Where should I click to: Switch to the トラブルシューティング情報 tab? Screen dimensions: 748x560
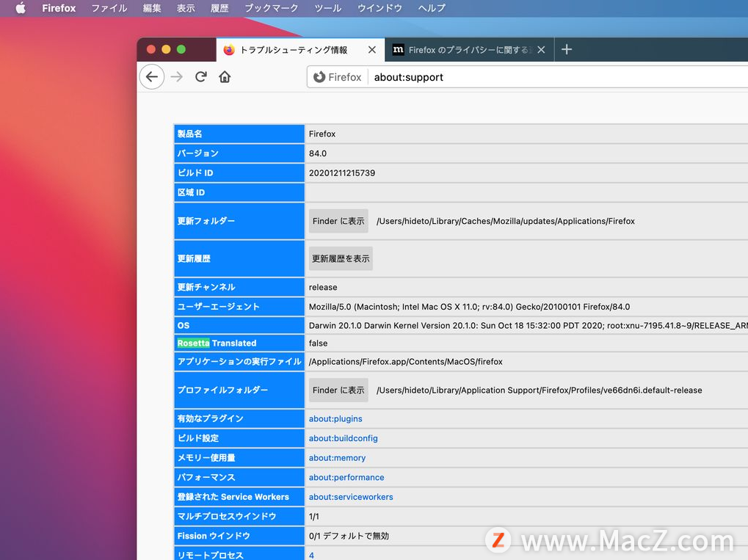point(300,50)
